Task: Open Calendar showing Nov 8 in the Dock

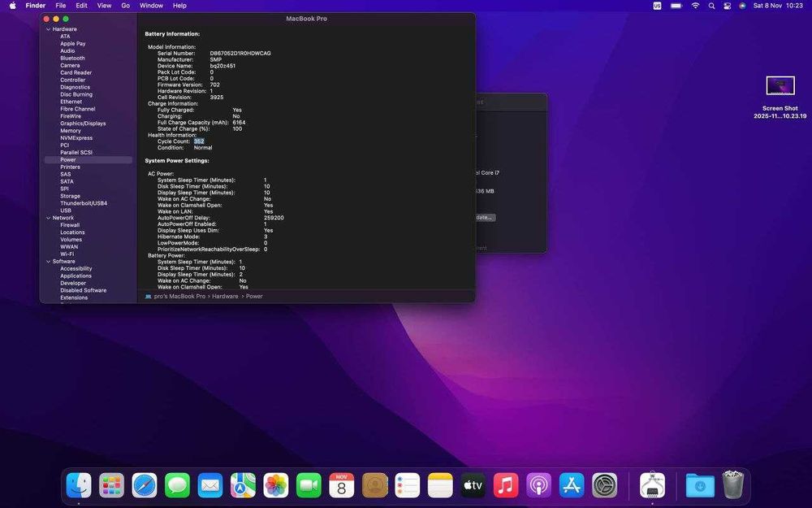Action: [x=342, y=486]
